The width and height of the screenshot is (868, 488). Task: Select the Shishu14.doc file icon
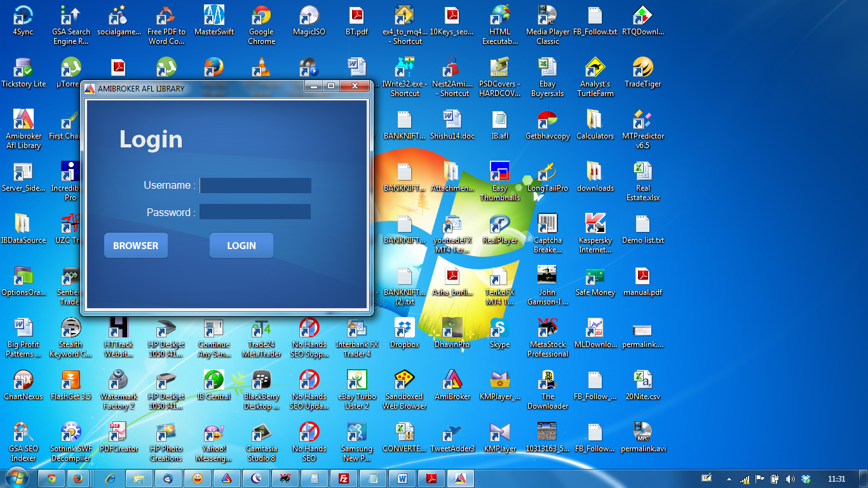(x=452, y=125)
